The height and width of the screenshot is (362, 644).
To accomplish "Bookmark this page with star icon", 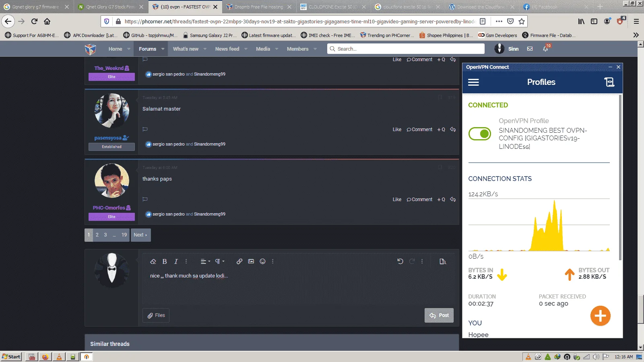I will click(x=522, y=21).
